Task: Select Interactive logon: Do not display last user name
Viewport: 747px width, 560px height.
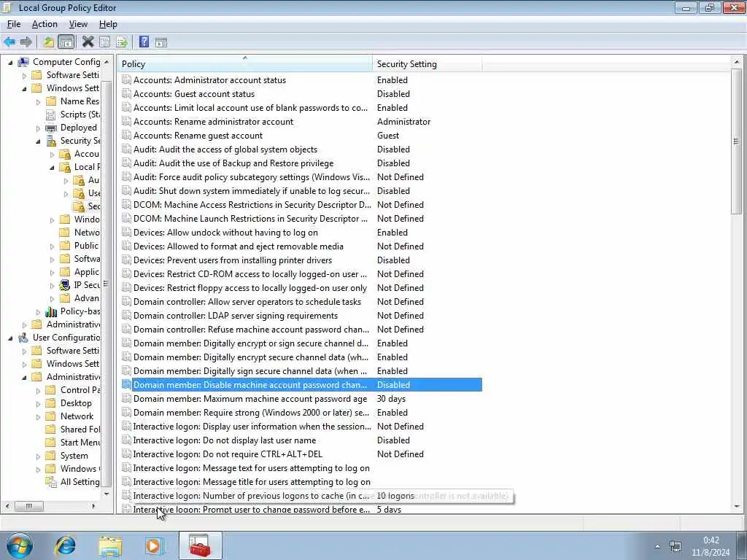Action: click(x=225, y=440)
